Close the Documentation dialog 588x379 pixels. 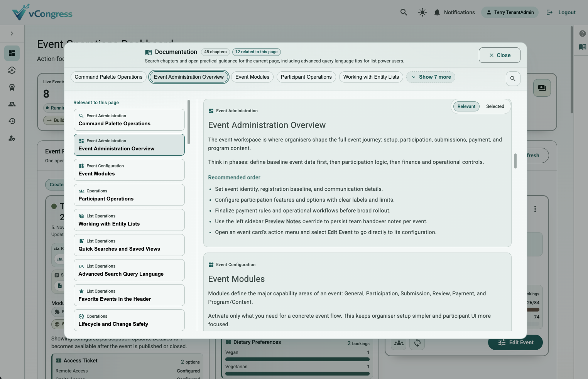point(500,55)
